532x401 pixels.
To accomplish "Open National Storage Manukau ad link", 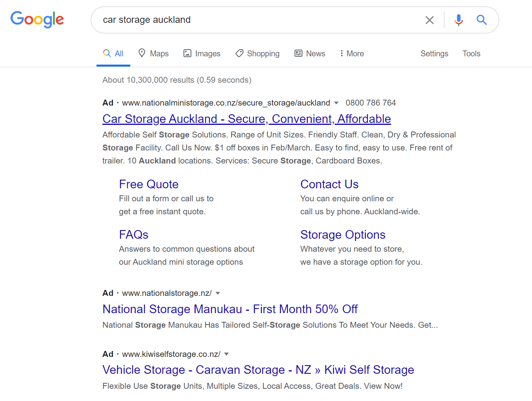I will click(230, 309).
